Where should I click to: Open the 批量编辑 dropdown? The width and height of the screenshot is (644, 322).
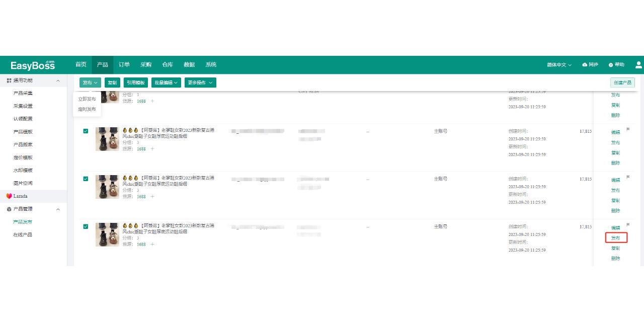[166, 83]
